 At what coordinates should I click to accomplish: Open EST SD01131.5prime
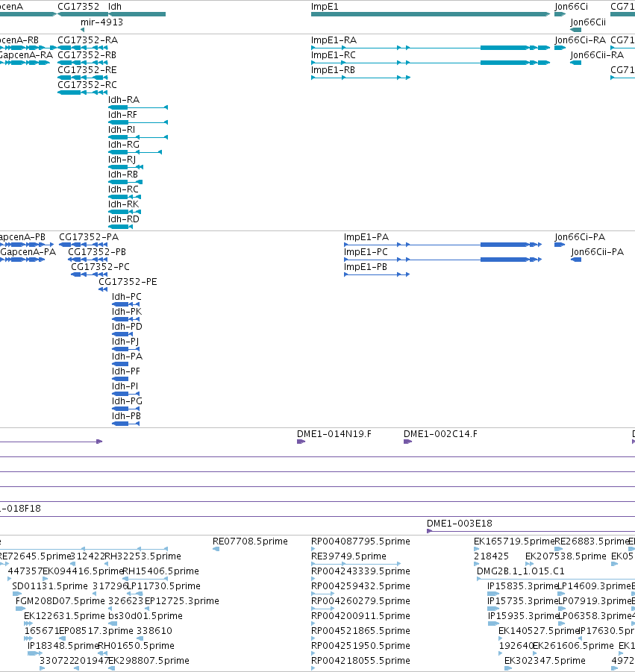[50, 586]
